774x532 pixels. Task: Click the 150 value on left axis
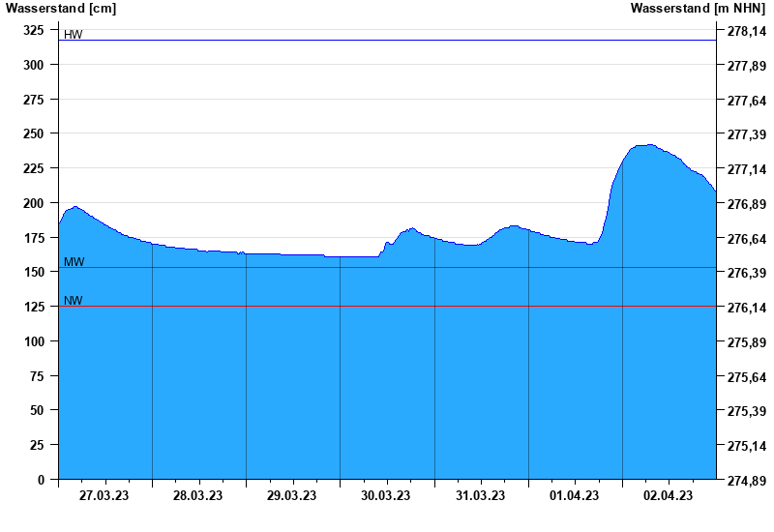[34, 272]
